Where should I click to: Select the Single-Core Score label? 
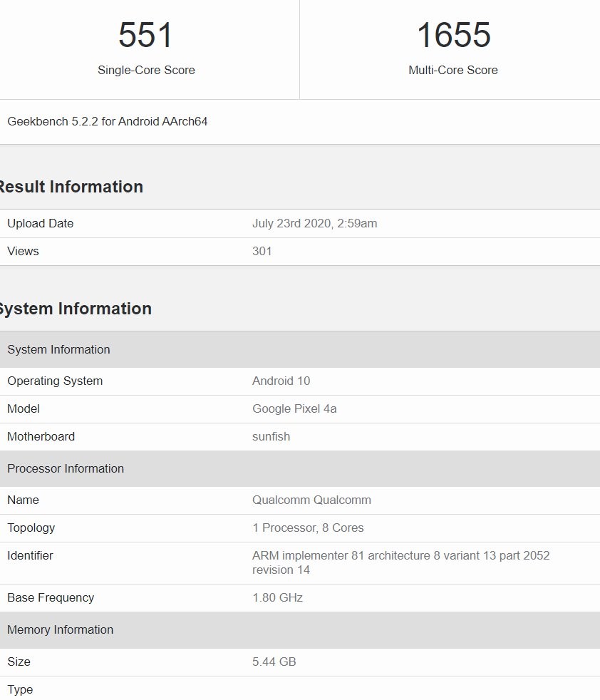pyautogui.click(x=146, y=70)
